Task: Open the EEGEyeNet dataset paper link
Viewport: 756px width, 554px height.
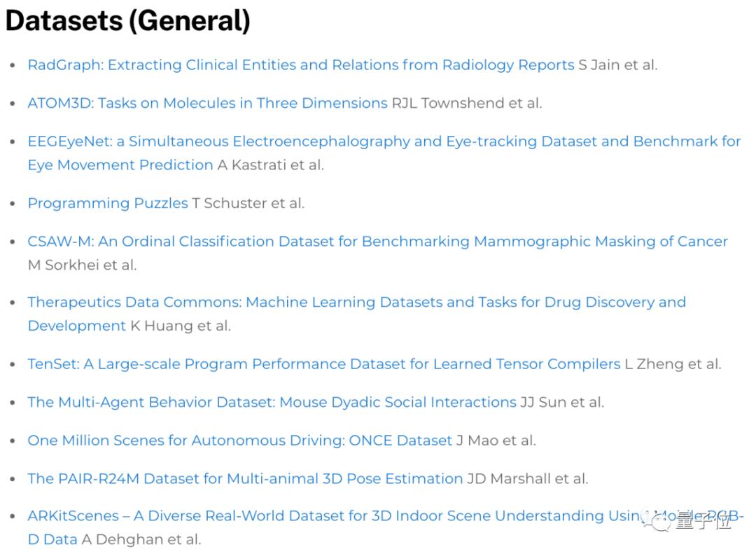Action: 384,141
